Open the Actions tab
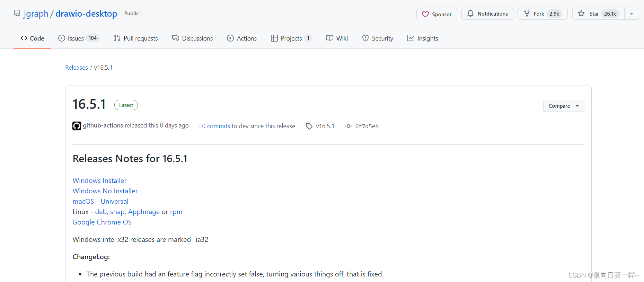The height and width of the screenshot is (282, 644). click(242, 38)
